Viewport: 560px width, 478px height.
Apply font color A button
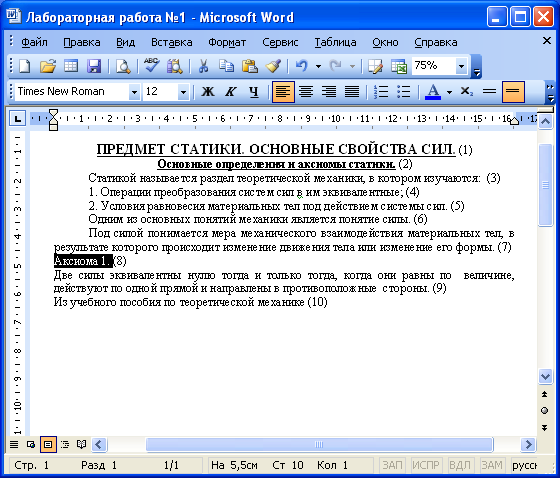tap(433, 92)
